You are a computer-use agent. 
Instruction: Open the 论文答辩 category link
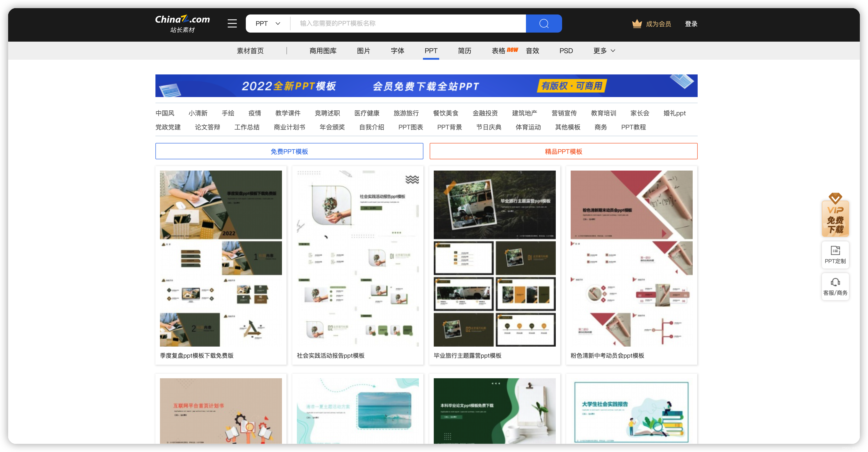coord(207,127)
